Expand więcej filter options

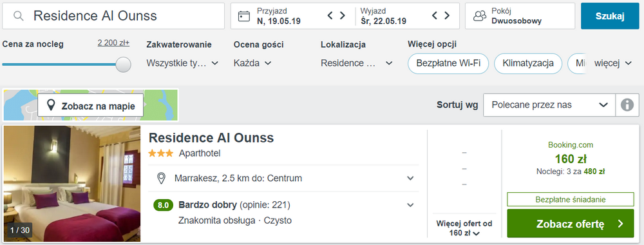pos(613,63)
